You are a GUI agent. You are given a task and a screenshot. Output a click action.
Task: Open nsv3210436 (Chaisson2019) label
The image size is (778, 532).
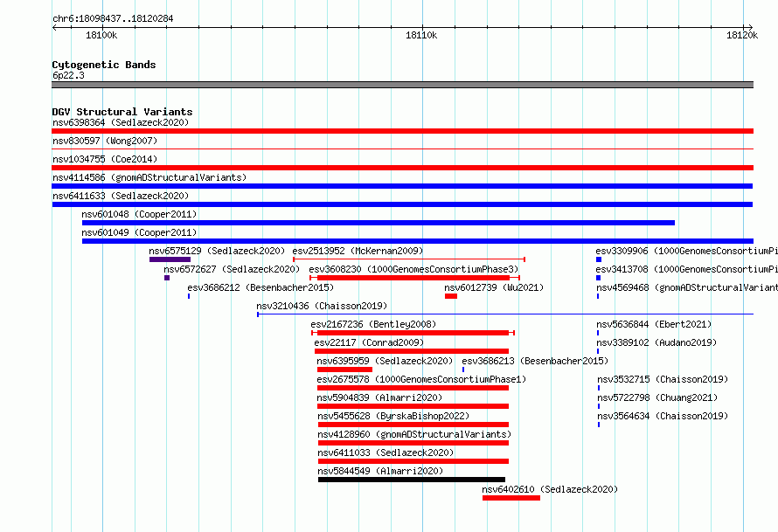pyautogui.click(x=322, y=306)
